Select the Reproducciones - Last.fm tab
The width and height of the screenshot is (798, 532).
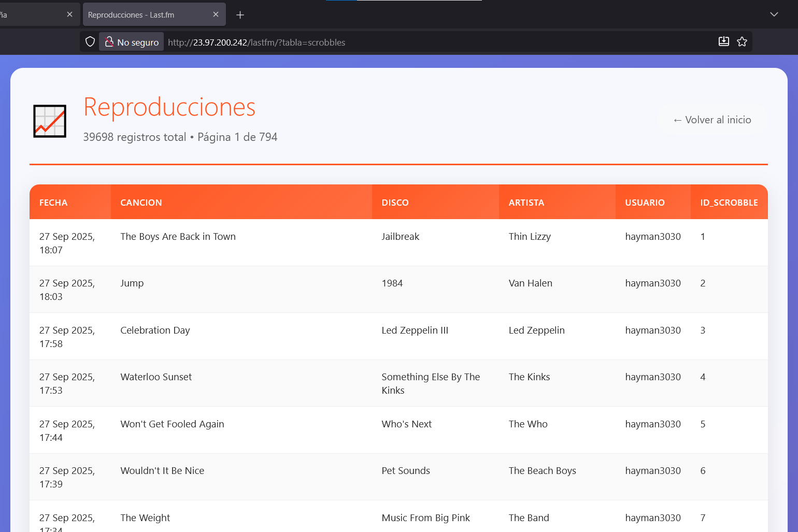point(154,15)
